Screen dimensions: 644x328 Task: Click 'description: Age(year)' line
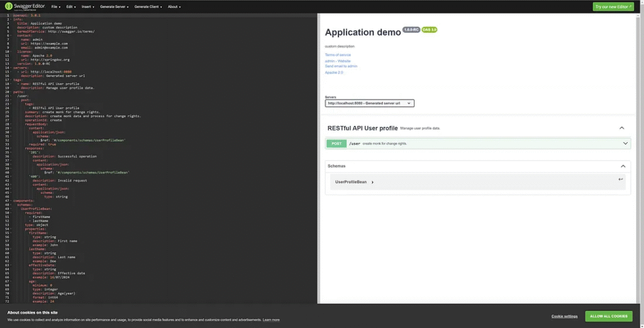click(x=54, y=293)
